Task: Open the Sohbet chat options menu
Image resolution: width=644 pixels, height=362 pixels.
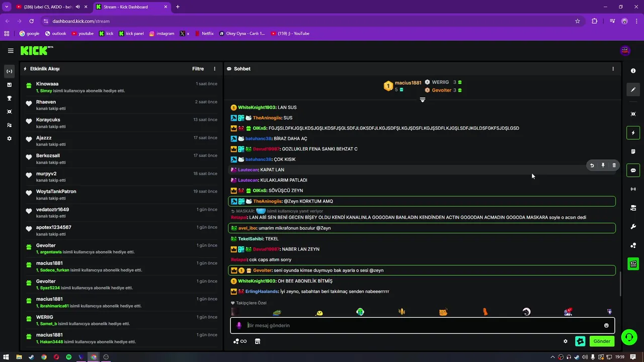Action: (x=613, y=69)
